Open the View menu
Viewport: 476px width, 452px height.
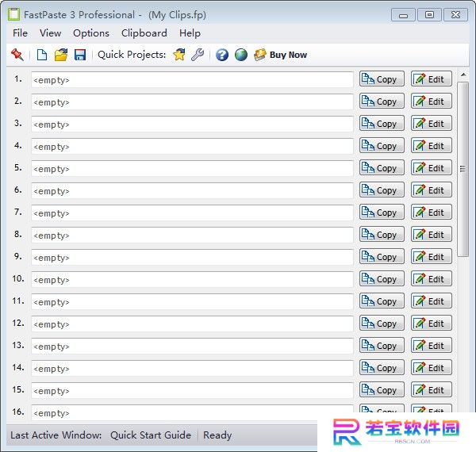pyautogui.click(x=51, y=33)
